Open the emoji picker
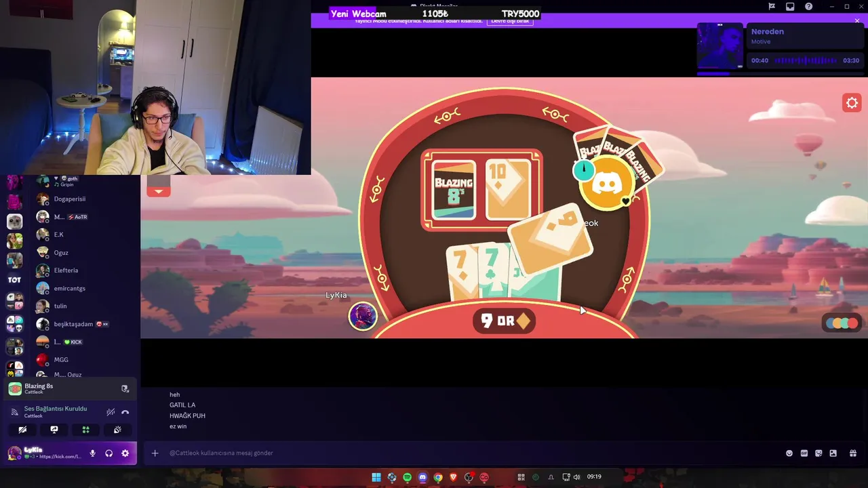 click(789, 453)
